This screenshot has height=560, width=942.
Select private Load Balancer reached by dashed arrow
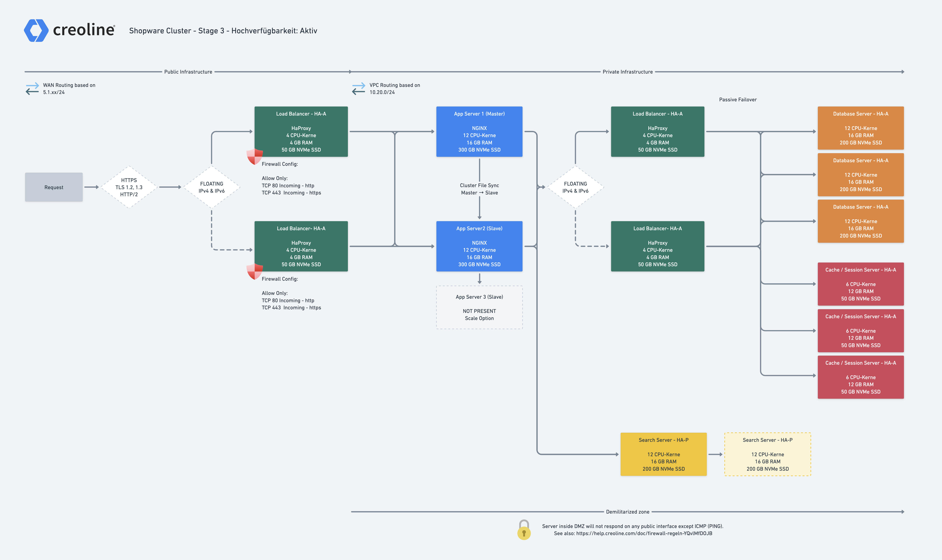[657, 246]
